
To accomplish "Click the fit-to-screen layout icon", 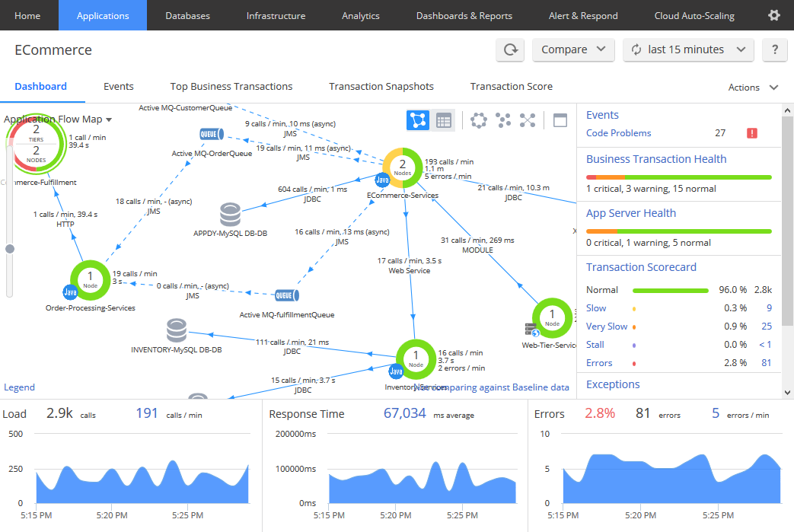I will click(528, 120).
